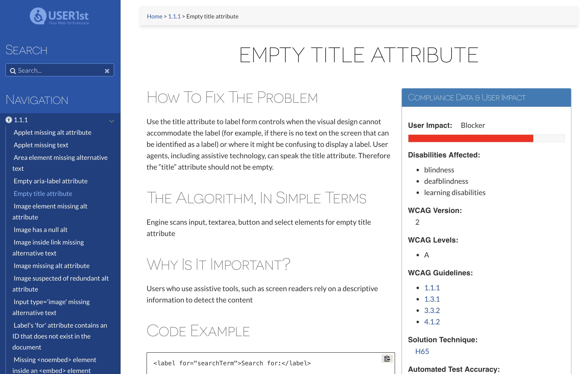
Task: Select the Empty title attribute nav item
Action: [43, 194]
